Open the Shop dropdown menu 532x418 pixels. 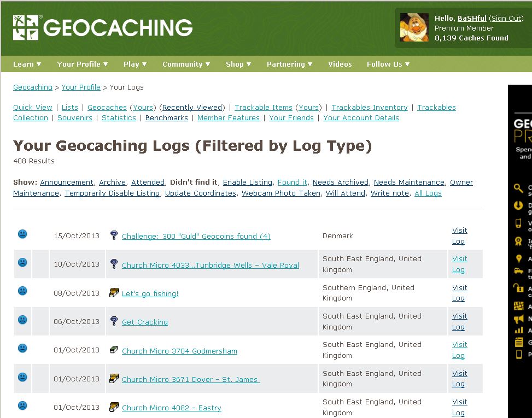[x=238, y=64]
